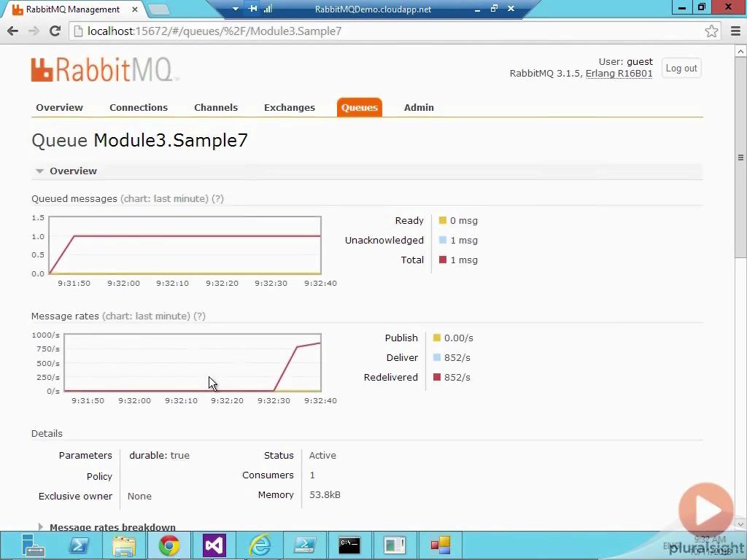The image size is (747, 560).
Task: Click the Unacknowledged blue swatch
Action: coord(443,240)
